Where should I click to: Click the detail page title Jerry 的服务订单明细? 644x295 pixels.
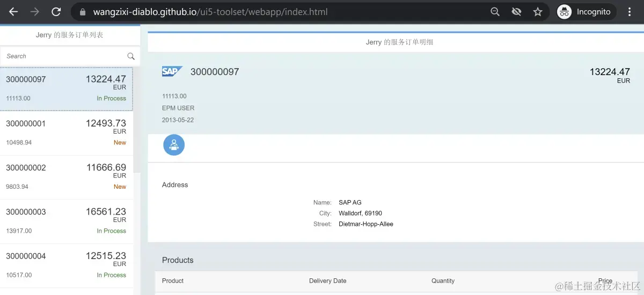399,42
